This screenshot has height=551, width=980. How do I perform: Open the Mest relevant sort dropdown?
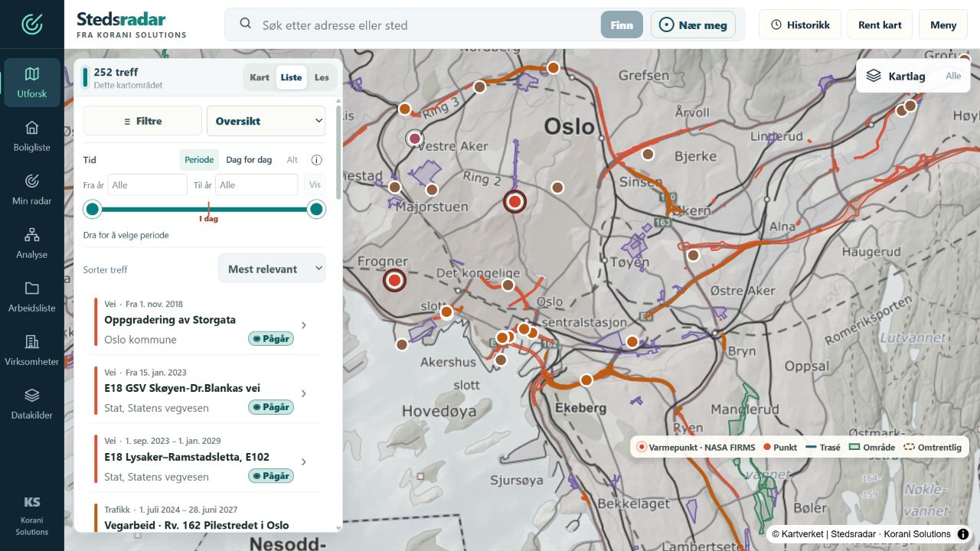pyautogui.click(x=272, y=269)
